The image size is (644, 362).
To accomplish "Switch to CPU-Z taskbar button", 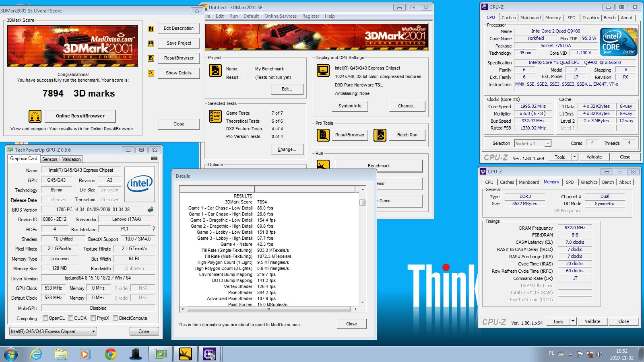I will (x=209, y=354).
